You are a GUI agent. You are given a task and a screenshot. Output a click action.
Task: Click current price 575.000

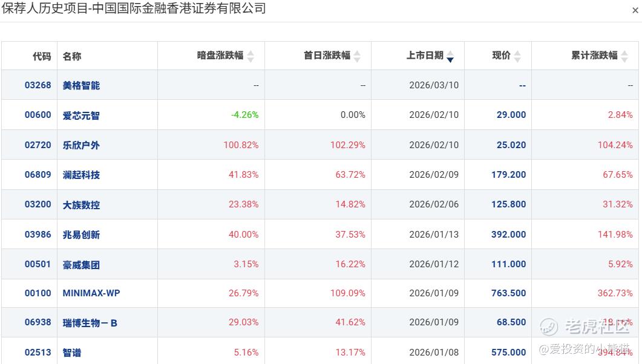tap(509, 353)
